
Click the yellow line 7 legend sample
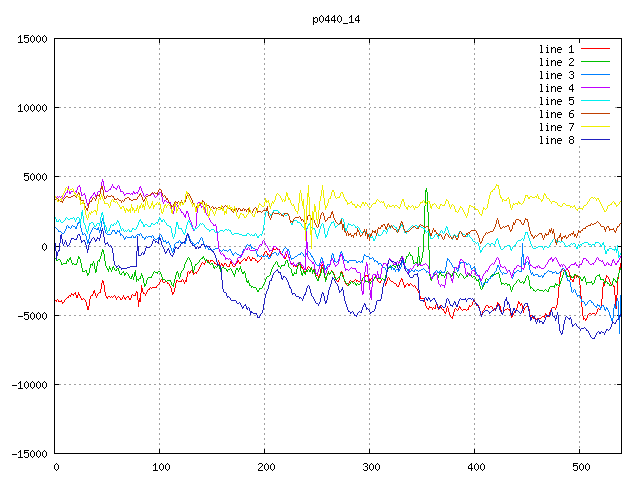(x=595, y=127)
